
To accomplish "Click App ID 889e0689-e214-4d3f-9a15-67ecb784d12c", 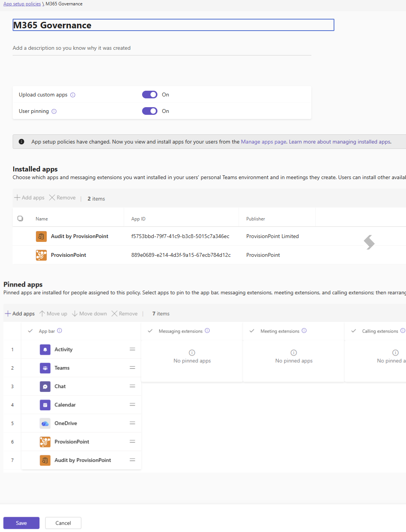I will pos(181,255).
